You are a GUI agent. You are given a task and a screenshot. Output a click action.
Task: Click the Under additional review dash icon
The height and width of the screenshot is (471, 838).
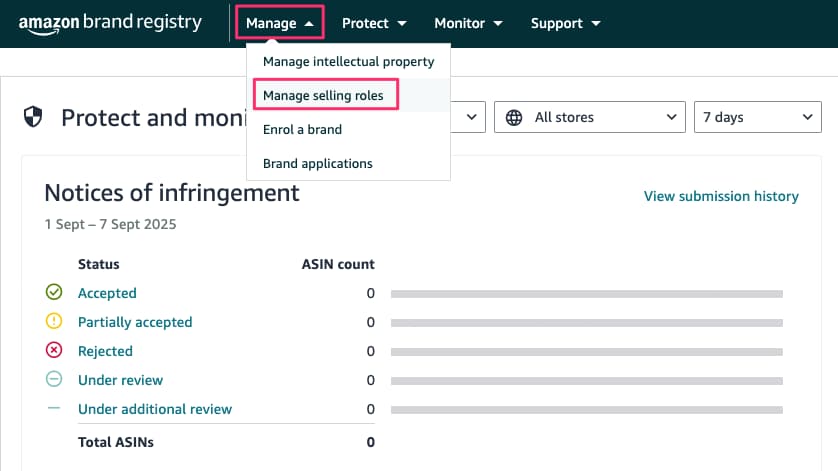pos(54,408)
